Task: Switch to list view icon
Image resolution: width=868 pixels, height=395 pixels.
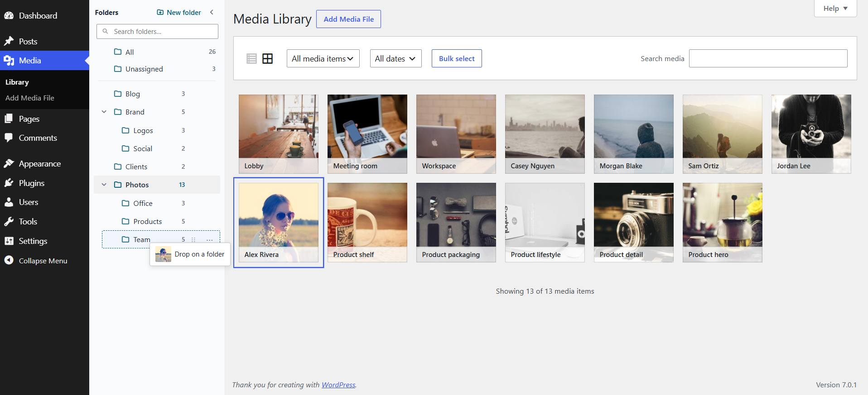Action: pyautogui.click(x=251, y=58)
